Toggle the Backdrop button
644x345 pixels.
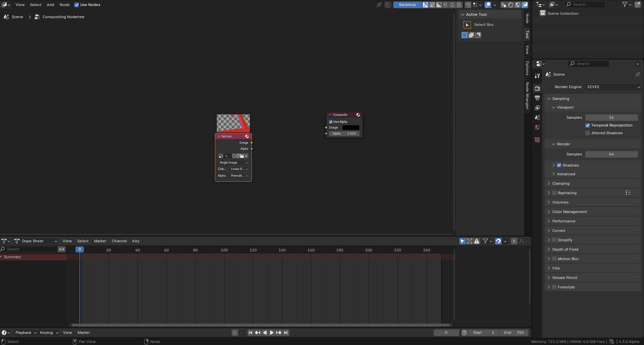click(x=407, y=5)
